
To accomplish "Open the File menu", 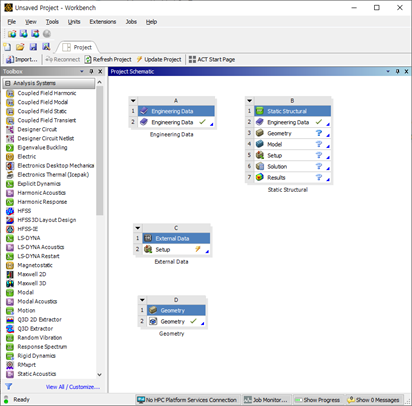I will tap(12, 22).
